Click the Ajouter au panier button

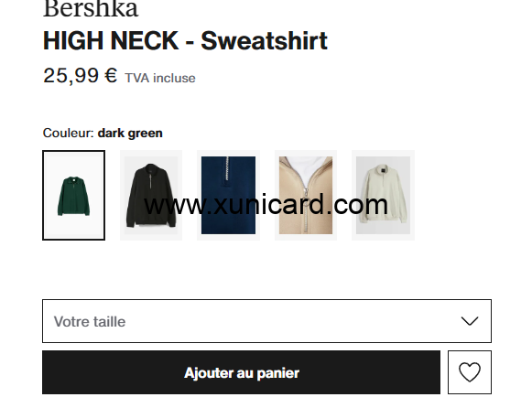pyautogui.click(x=241, y=372)
